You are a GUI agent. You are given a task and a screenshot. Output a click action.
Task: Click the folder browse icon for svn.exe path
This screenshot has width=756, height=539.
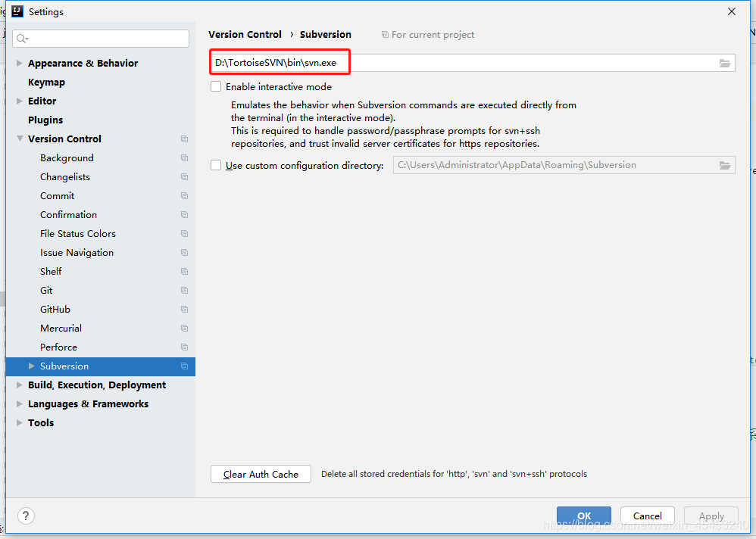click(725, 63)
